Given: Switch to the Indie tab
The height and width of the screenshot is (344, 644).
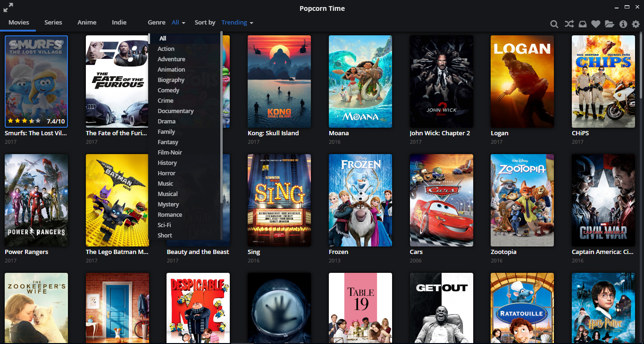Looking at the screenshot, I should click(119, 22).
